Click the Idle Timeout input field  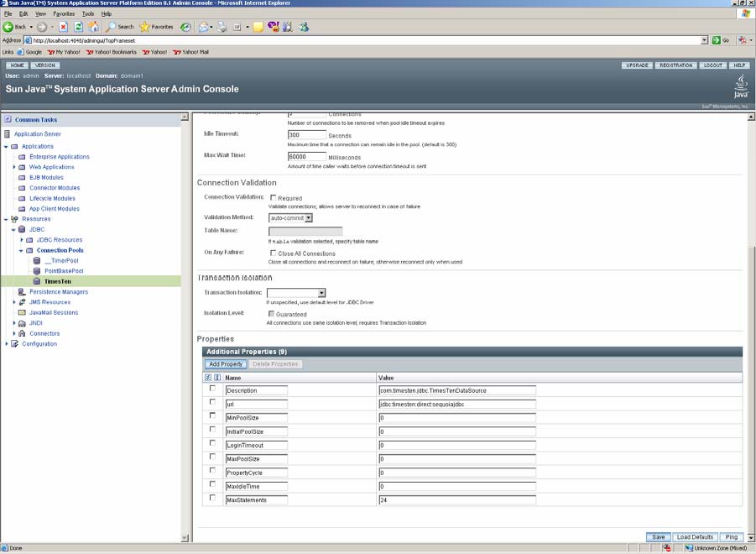click(306, 135)
